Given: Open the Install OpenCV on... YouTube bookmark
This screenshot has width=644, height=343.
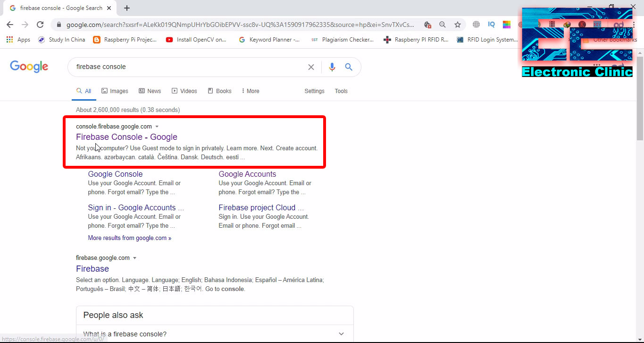Looking at the screenshot, I should [x=196, y=40].
